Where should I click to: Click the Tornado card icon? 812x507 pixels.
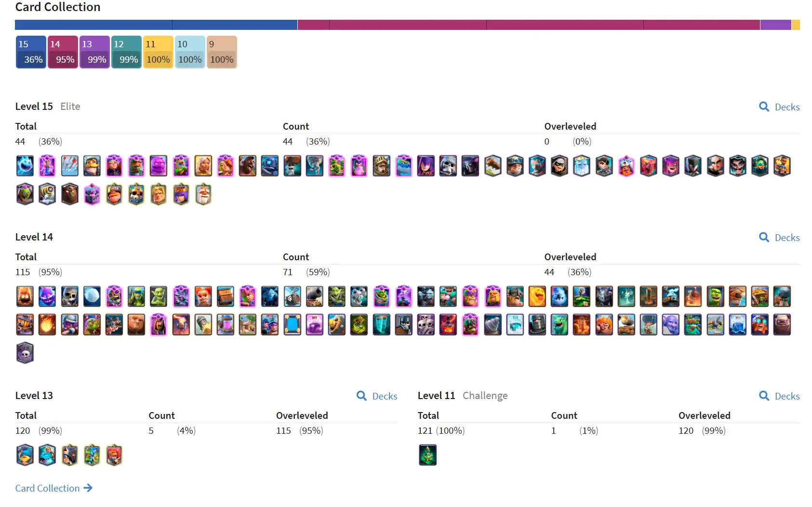[x=315, y=166]
